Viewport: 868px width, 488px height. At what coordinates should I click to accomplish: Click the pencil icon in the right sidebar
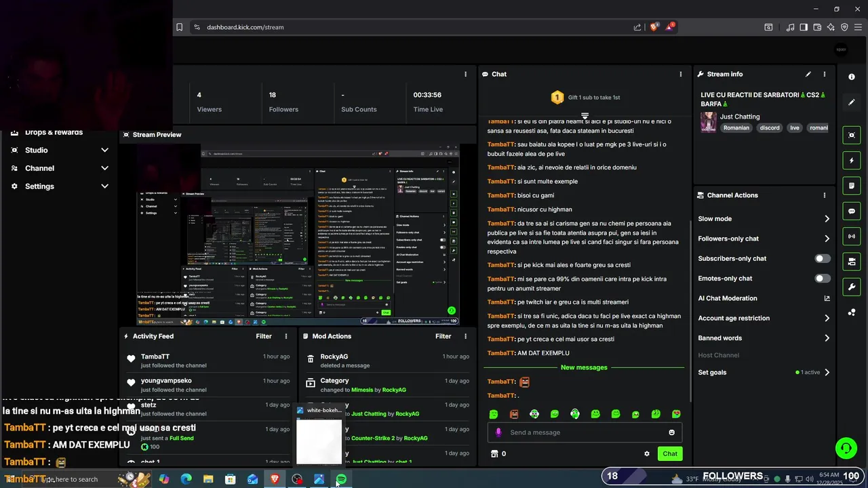pyautogui.click(x=852, y=102)
